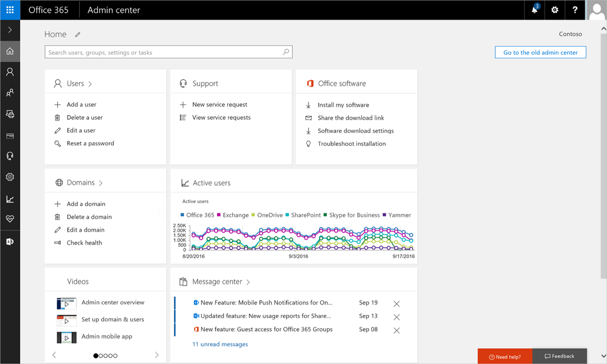Open Settings with the top bar gear icon
This screenshot has width=607, height=364.
click(x=554, y=10)
